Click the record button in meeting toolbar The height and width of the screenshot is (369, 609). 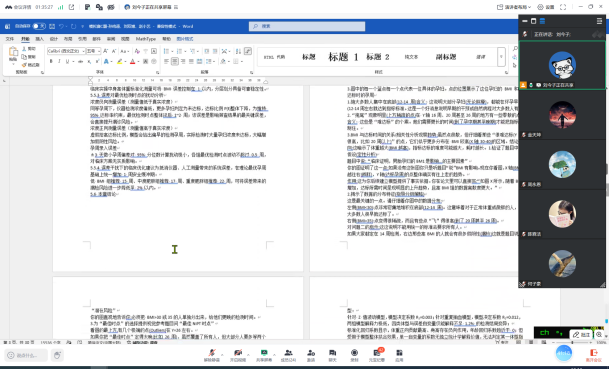pos(354,355)
